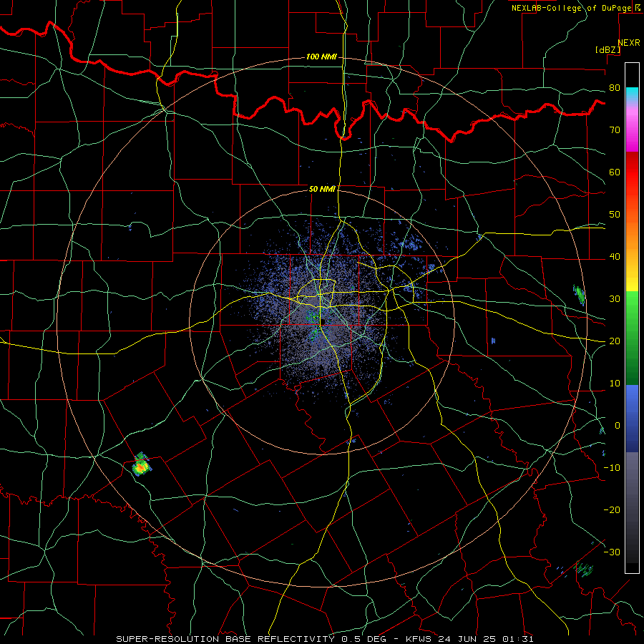Screen dimensions: 644x644
Task: Click the -30 value on the dBZ scale
Action: 612,552
